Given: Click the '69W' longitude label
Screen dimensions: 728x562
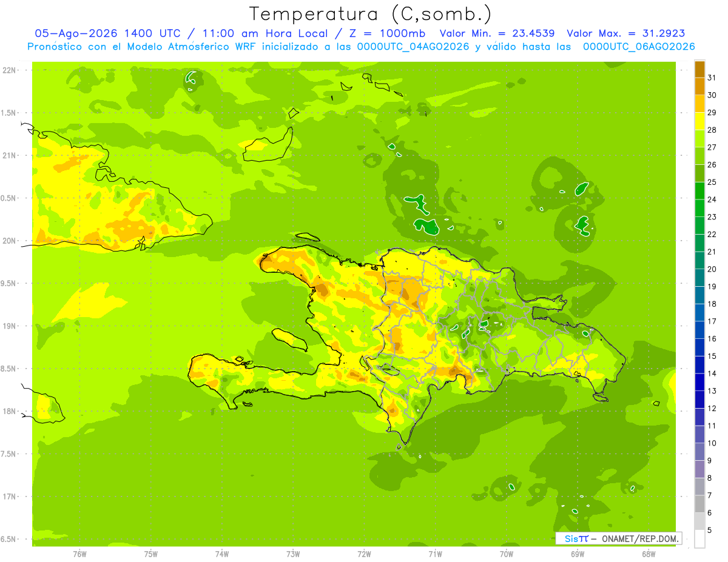Looking at the screenshot, I should click(578, 554).
